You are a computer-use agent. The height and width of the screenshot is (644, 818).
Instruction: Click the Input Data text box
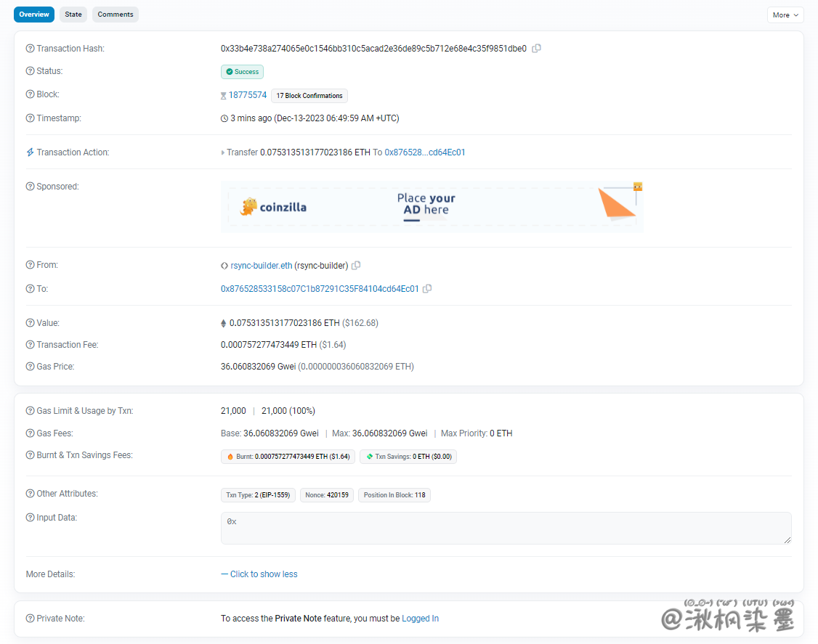pos(506,528)
